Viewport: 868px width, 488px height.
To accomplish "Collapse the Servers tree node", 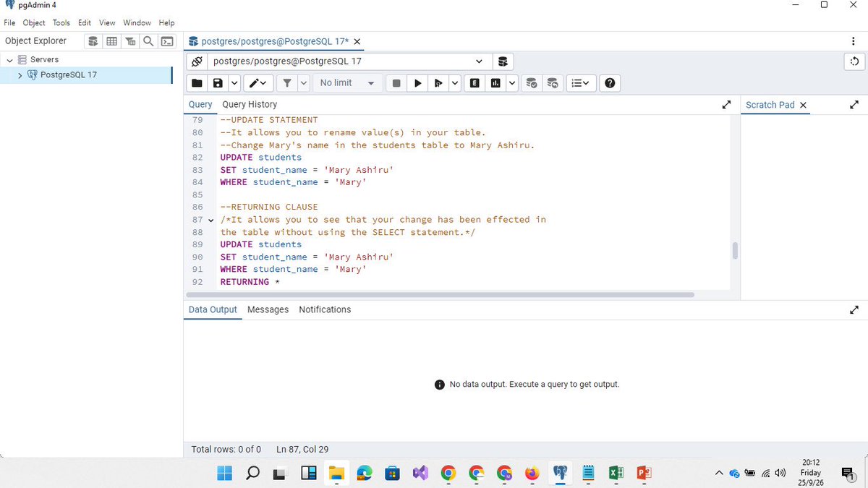I will point(10,59).
